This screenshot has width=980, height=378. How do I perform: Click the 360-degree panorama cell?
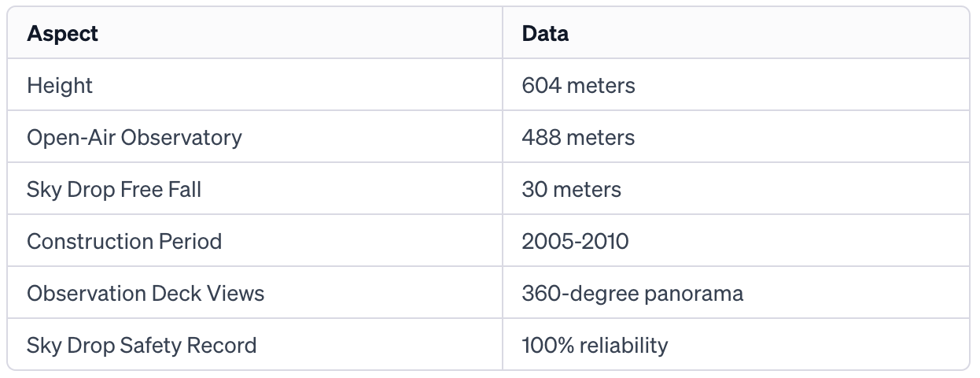click(632, 294)
